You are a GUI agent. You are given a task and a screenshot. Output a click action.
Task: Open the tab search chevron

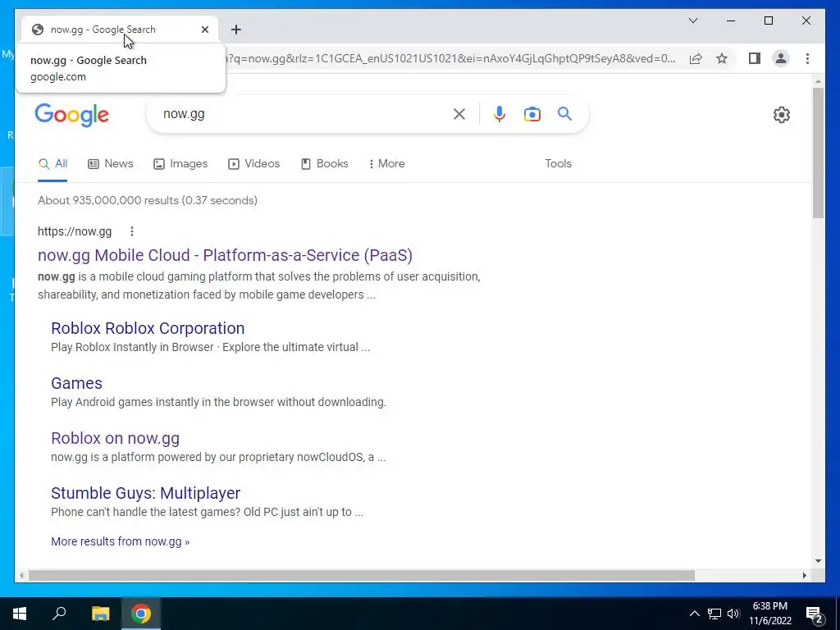tap(693, 21)
